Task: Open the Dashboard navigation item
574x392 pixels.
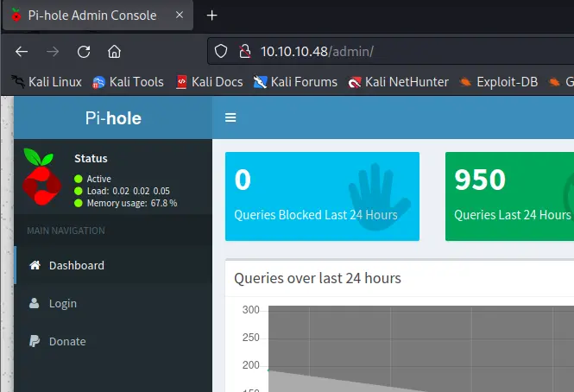Action: (x=113, y=265)
